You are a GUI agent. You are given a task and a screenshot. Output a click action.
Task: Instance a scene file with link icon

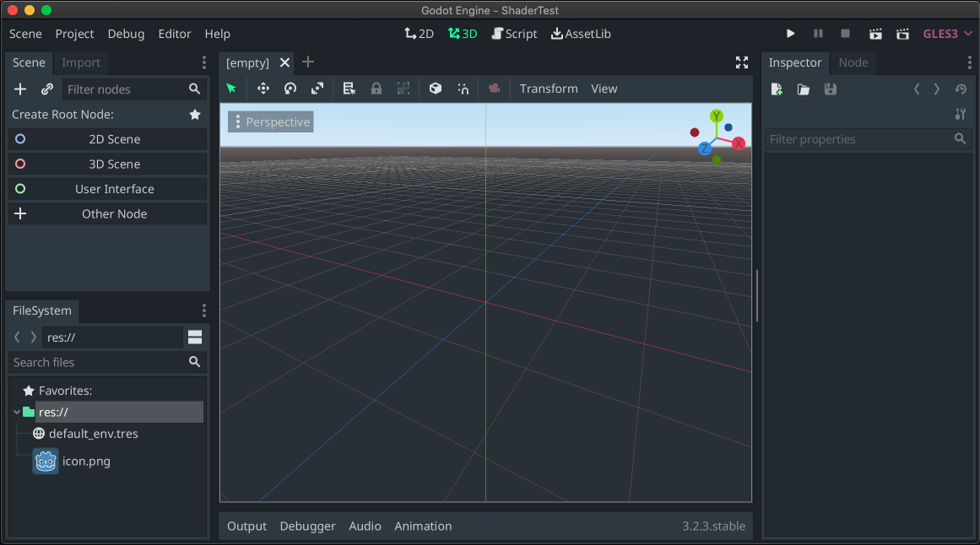click(x=47, y=89)
